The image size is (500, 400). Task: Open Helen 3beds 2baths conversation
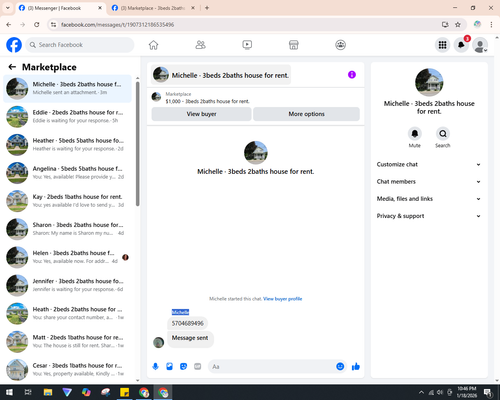coord(68,257)
